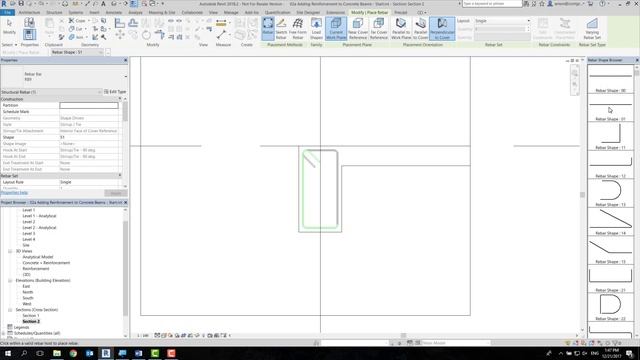Viewport: 640px width, 360px height.
Task: Click the Save icon in quick access toolbar
Action: pyautogui.click(x=21, y=4)
